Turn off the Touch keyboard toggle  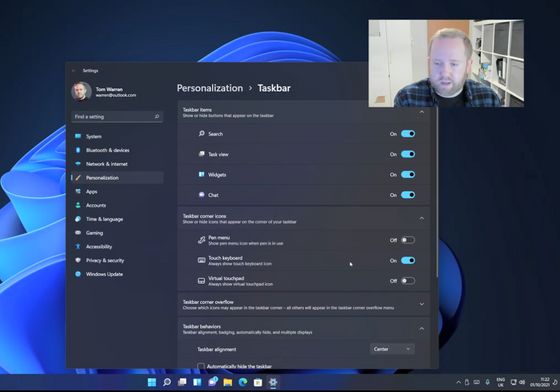pyautogui.click(x=408, y=261)
